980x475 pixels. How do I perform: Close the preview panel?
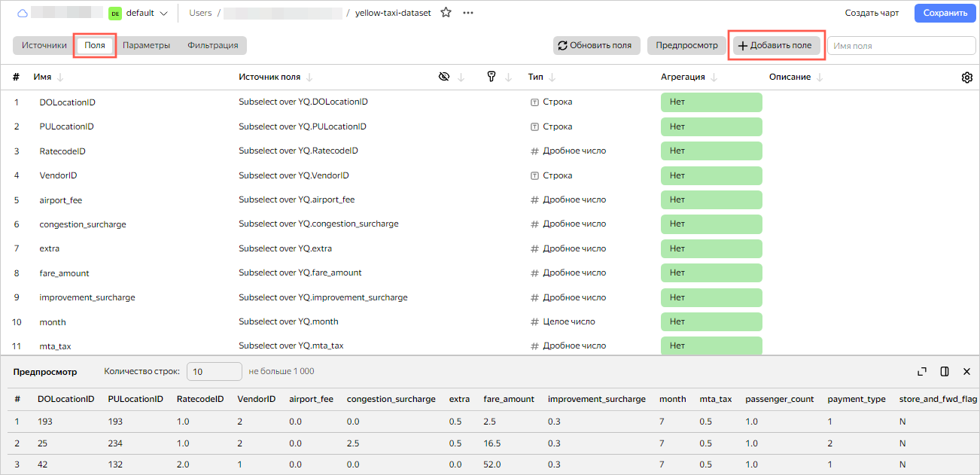pyautogui.click(x=967, y=371)
